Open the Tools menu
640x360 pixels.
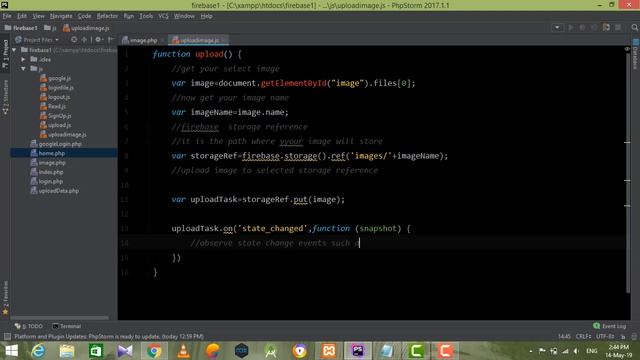[146, 16]
